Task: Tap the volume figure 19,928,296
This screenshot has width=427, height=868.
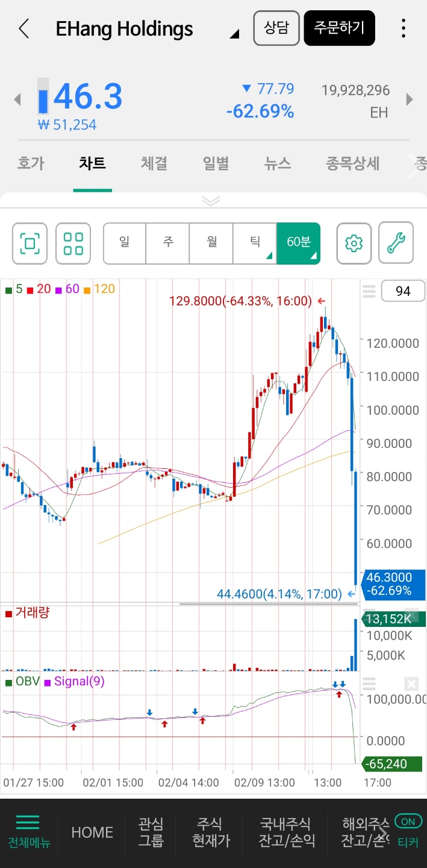Action: point(355,90)
